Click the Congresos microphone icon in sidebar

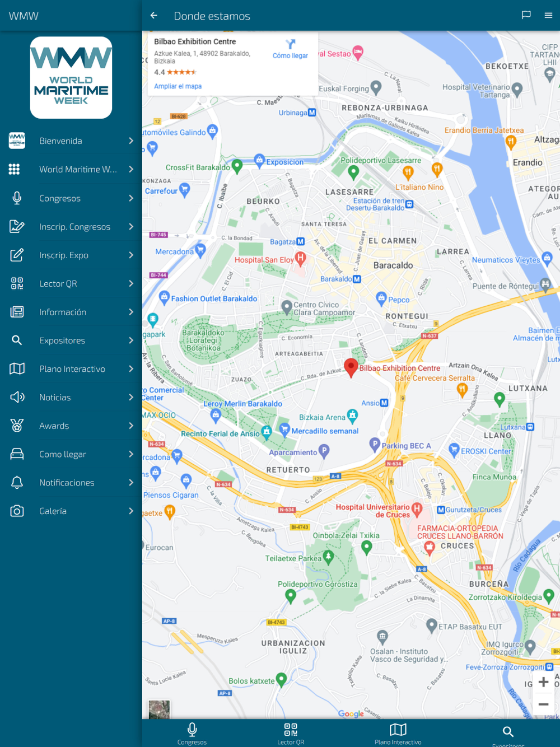(17, 198)
